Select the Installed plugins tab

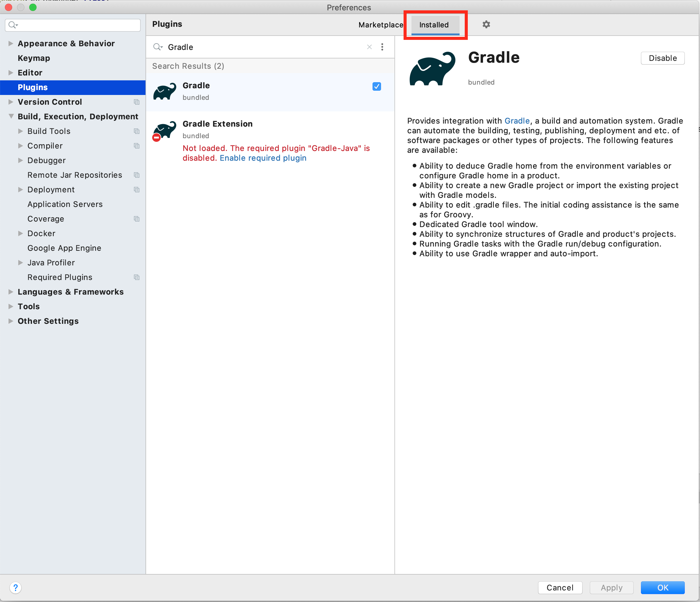pyautogui.click(x=434, y=25)
